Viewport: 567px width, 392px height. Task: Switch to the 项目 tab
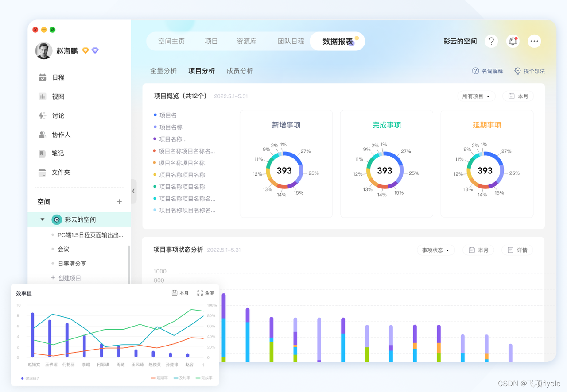click(x=211, y=41)
